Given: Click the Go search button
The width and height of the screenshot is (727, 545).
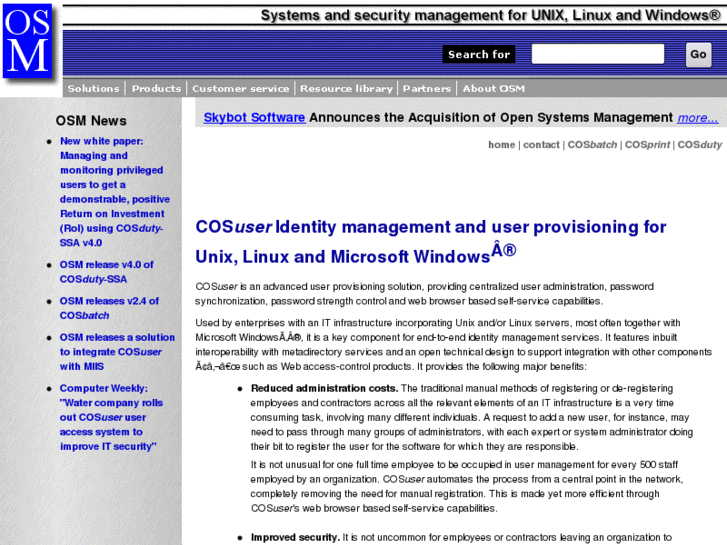Looking at the screenshot, I should click(x=698, y=54).
